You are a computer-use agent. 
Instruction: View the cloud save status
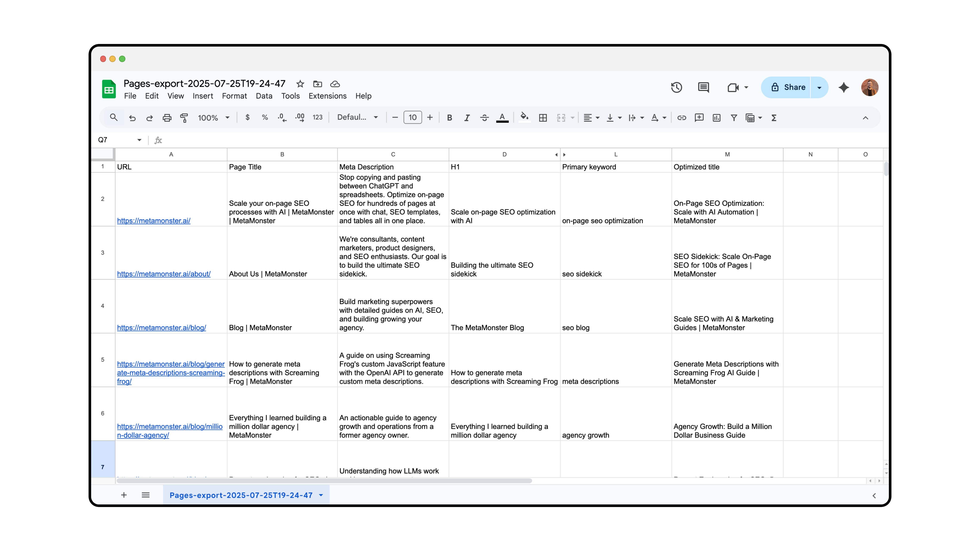[335, 84]
